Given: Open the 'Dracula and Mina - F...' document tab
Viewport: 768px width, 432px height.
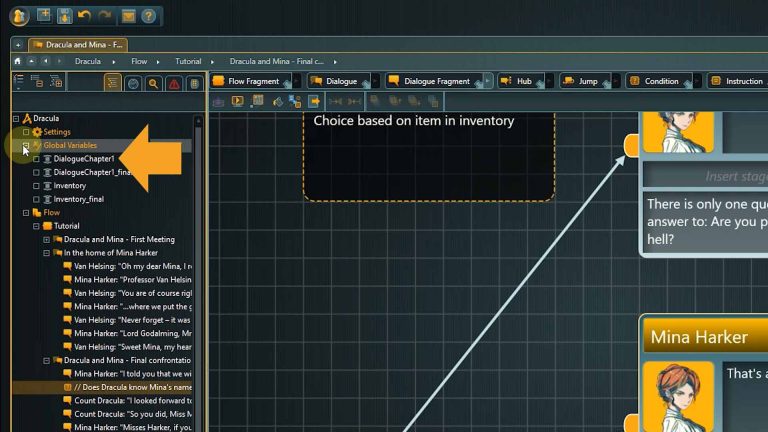Looking at the screenshot, I should 78,45.
